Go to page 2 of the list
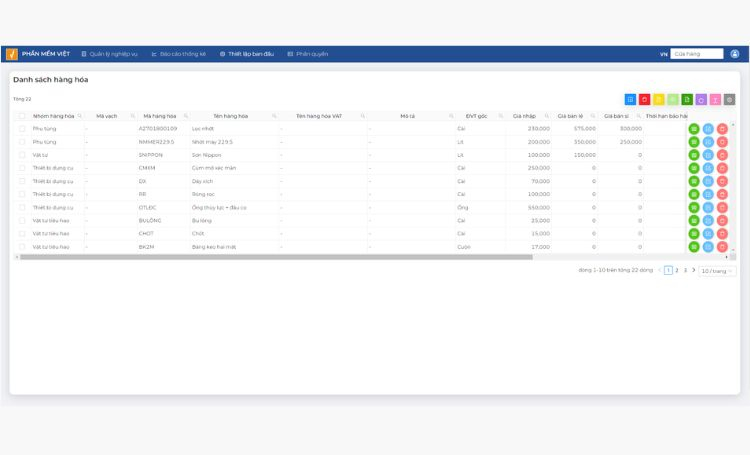Viewport: 750px width, 455px height. pyautogui.click(x=677, y=270)
